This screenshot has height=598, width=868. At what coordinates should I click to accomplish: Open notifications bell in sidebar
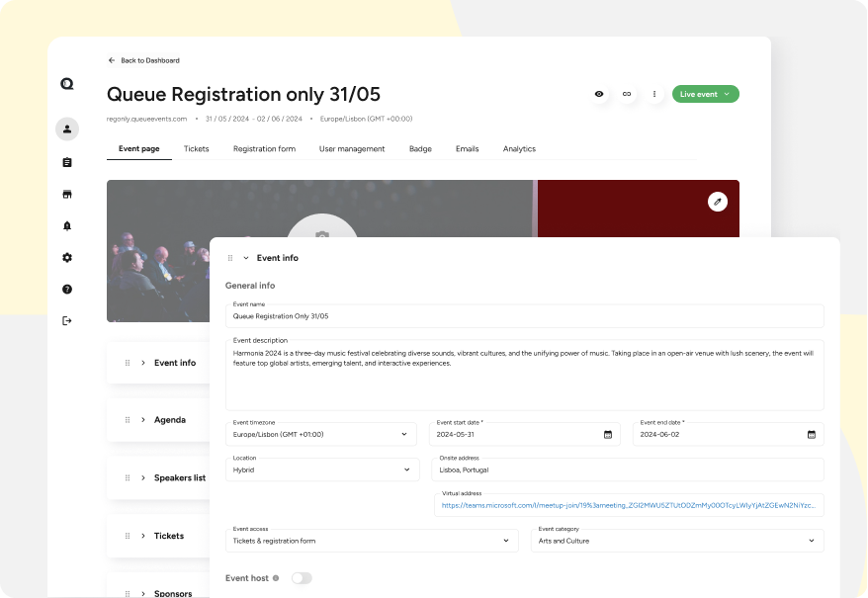tap(67, 226)
